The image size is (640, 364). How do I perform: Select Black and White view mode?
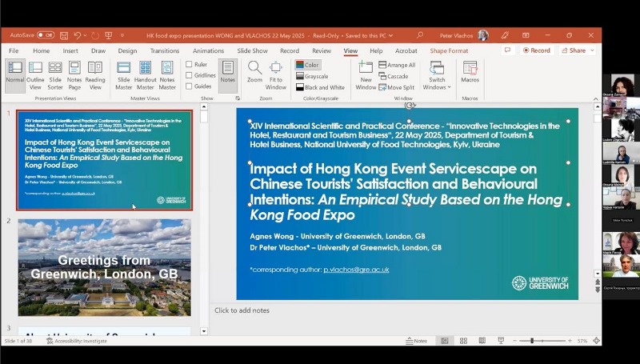(321, 87)
